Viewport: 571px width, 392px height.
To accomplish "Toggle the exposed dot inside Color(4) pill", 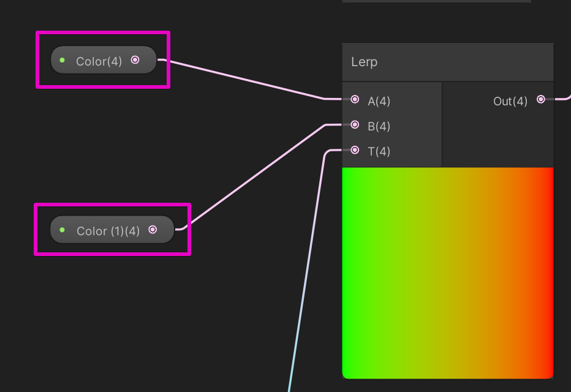I will point(135,60).
